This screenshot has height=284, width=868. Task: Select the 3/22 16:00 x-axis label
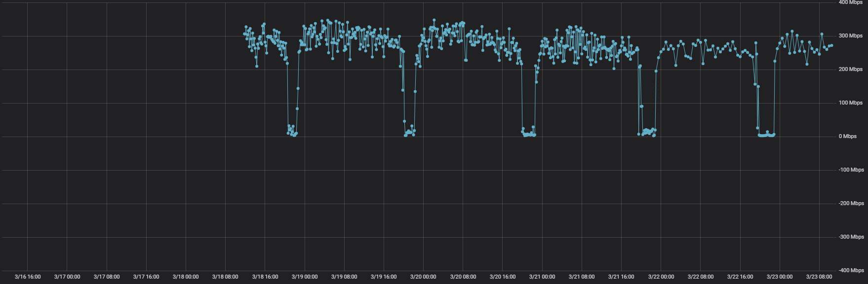(740, 277)
